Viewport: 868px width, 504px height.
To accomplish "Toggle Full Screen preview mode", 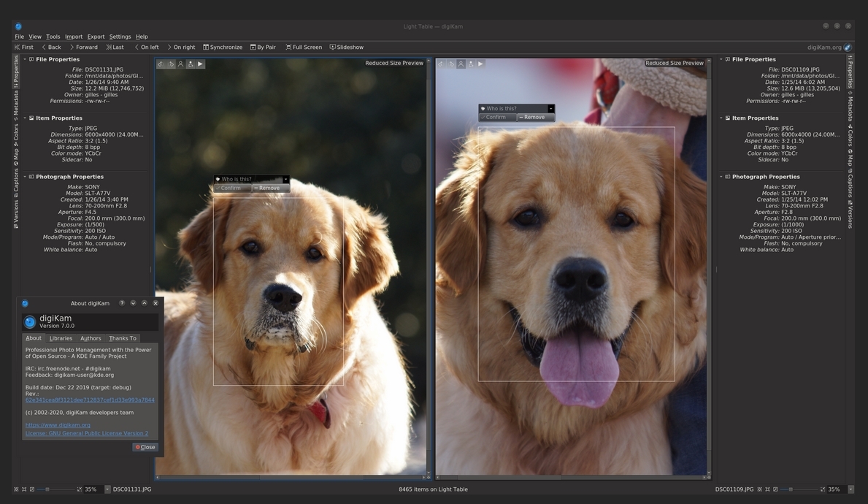I will pos(302,47).
